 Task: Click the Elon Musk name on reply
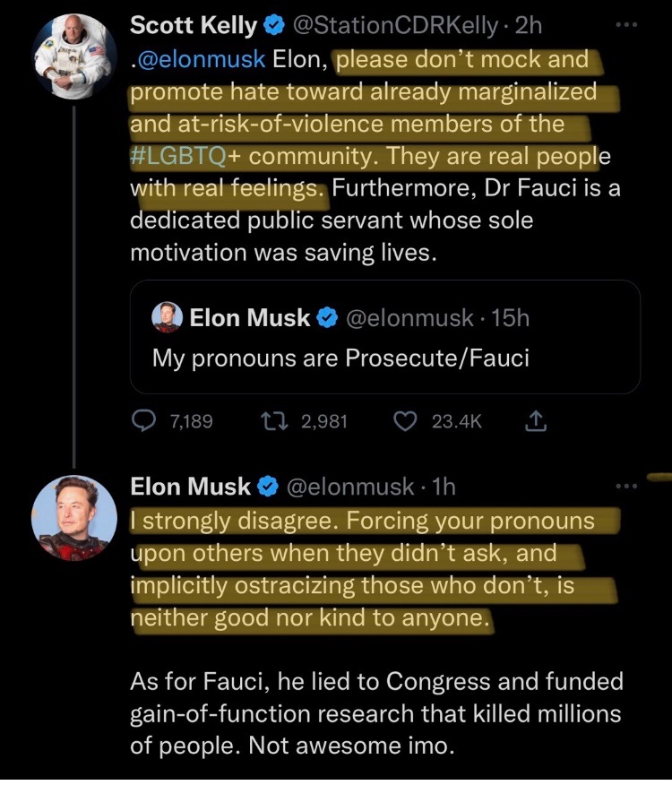[x=191, y=487]
